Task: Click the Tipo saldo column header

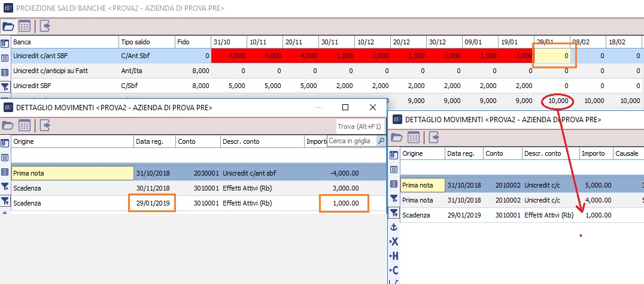Action: click(147, 42)
